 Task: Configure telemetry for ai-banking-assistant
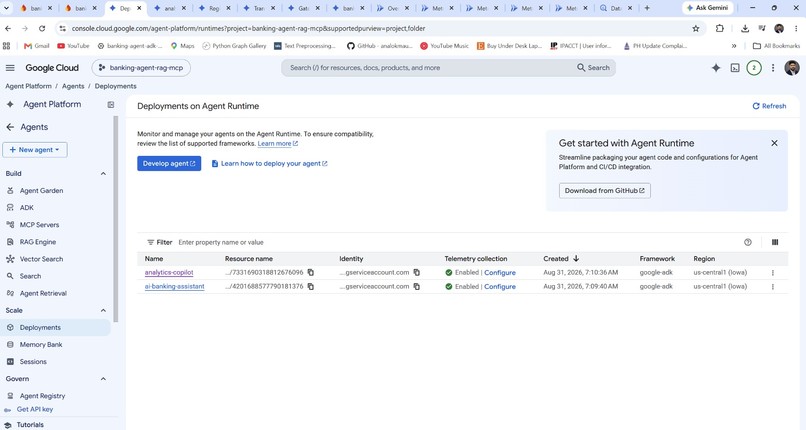coord(500,287)
